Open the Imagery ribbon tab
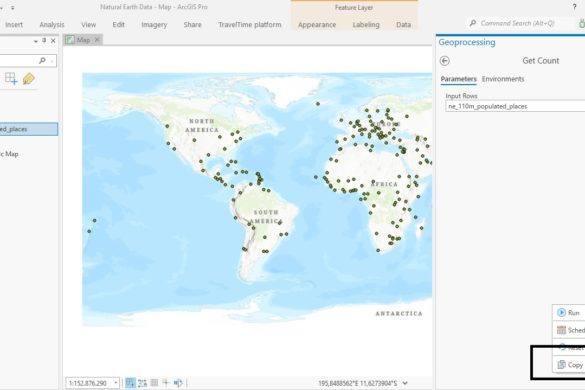 154,25
